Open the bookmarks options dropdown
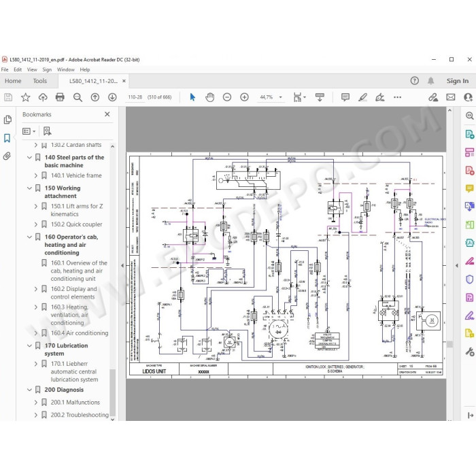The width and height of the screenshot is (476, 476). tap(29, 131)
